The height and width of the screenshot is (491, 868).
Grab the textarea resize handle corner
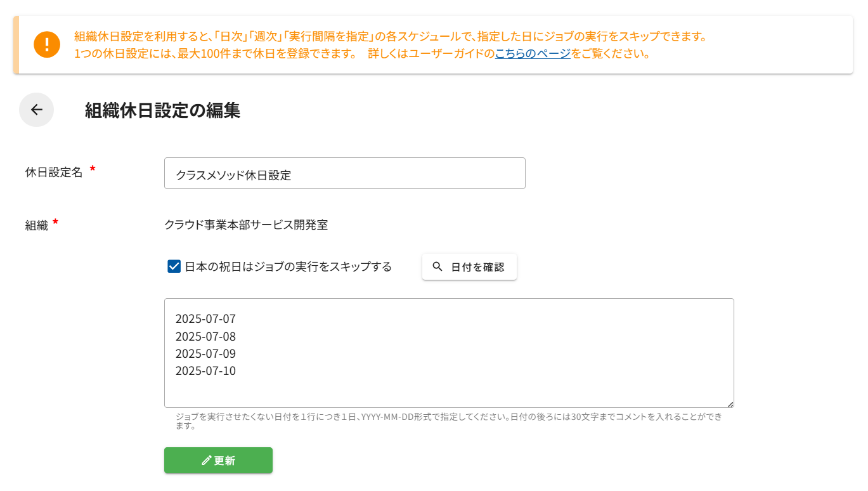[730, 404]
